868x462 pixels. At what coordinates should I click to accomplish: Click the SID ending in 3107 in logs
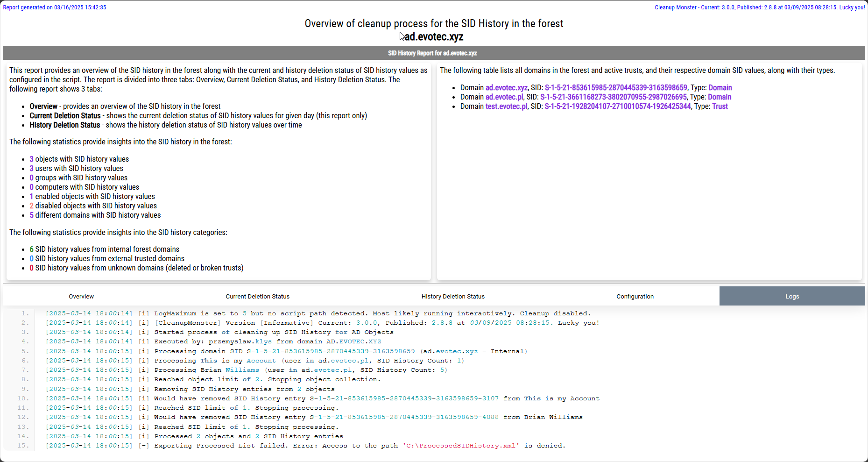pos(404,398)
